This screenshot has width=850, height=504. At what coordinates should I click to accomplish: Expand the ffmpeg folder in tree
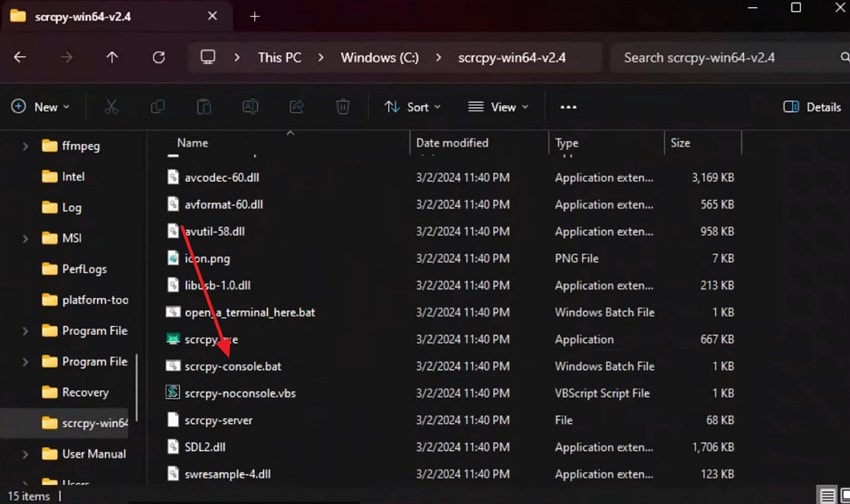tap(25, 146)
